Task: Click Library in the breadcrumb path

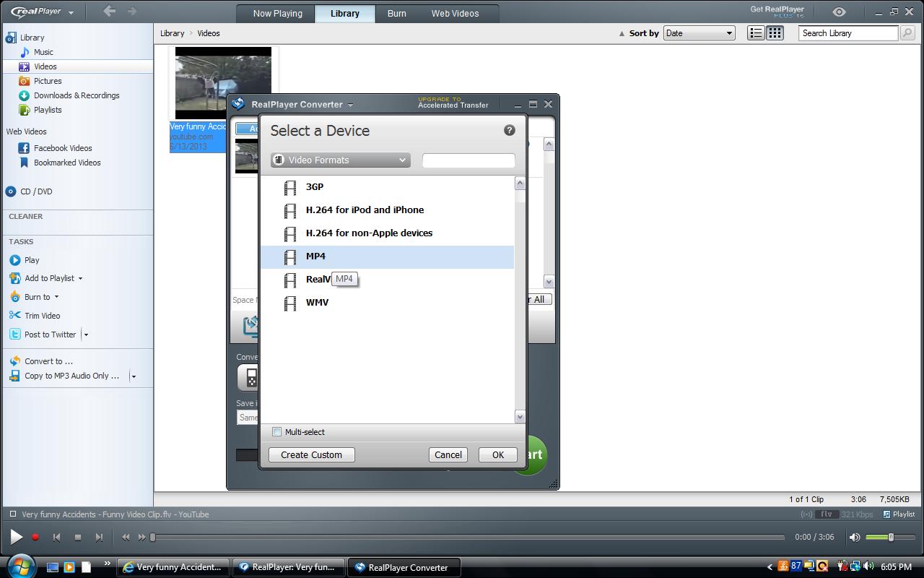Action: 172,33
